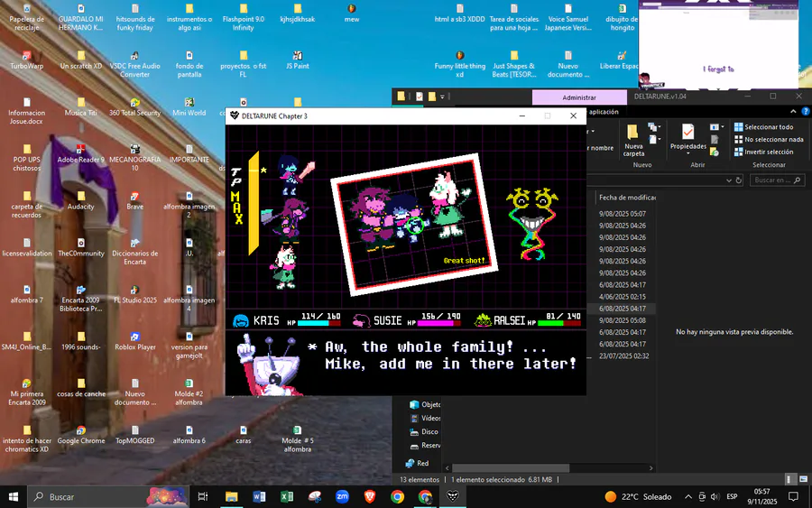Sort by Fecha de modificación column header
The height and width of the screenshot is (508, 812).
[x=627, y=198]
